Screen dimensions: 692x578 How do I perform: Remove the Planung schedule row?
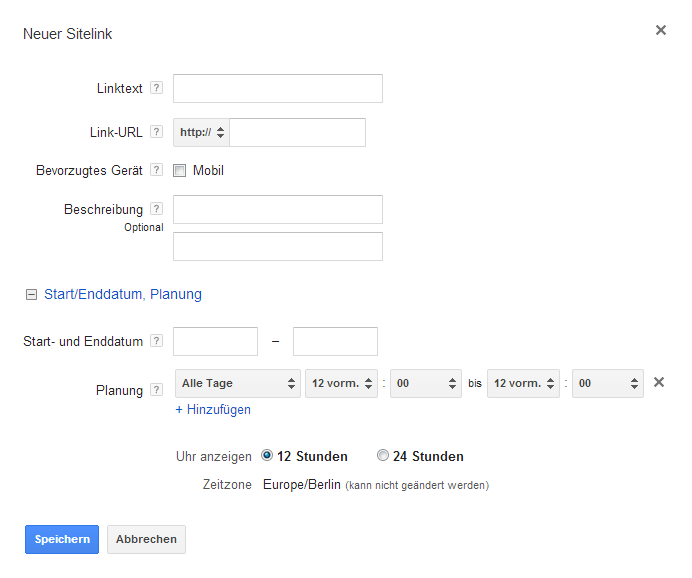[659, 382]
